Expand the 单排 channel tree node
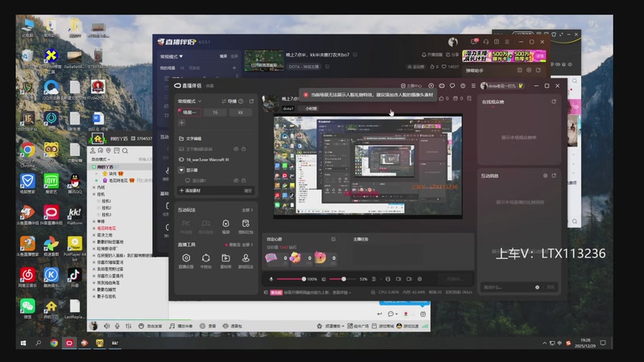Image resolution: width=644 pixels, height=362 pixels. 94,221
